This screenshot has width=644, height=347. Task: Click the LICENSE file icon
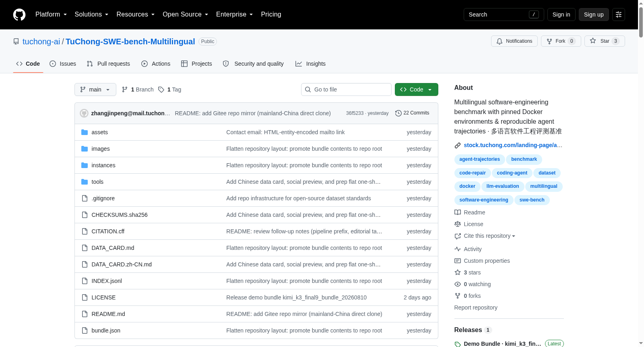click(85, 297)
